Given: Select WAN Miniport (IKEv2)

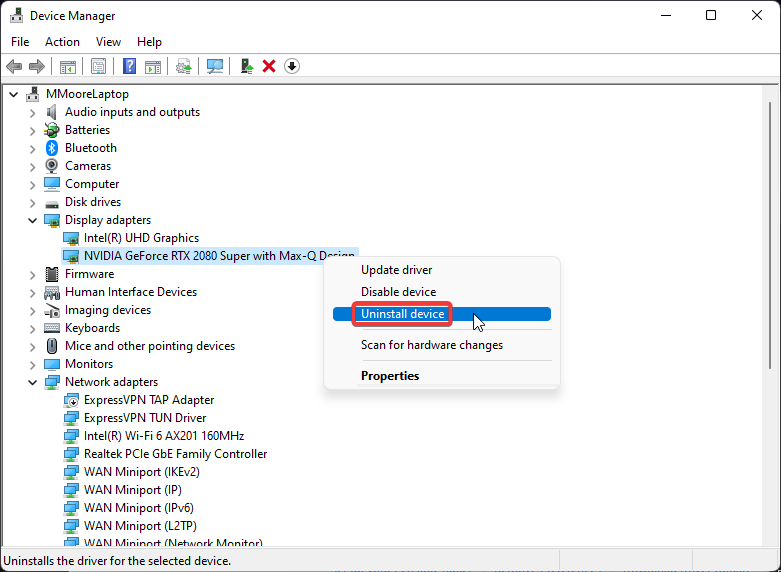Looking at the screenshot, I should [x=141, y=472].
